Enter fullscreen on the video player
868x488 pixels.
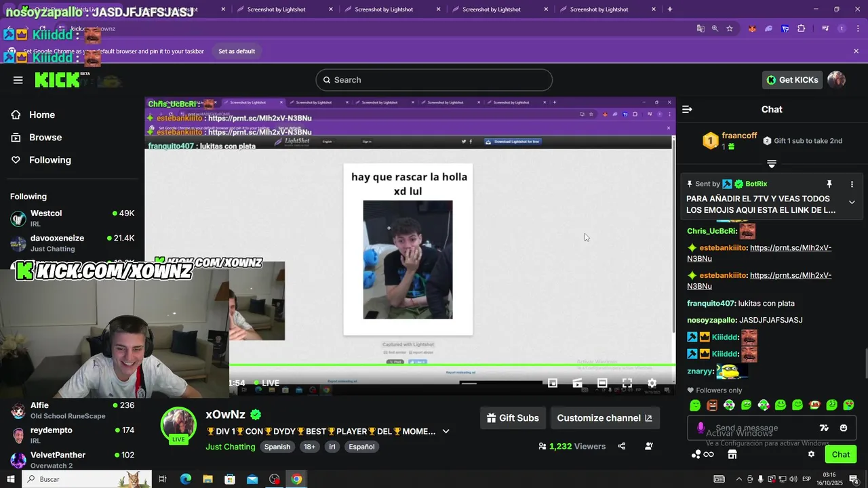click(x=627, y=383)
